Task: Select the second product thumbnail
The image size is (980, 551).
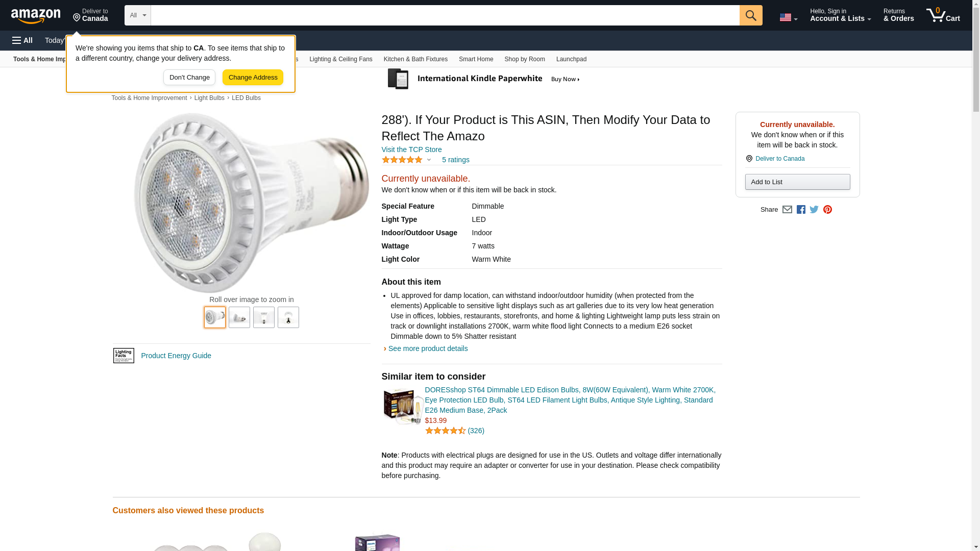Action: pyautogui.click(x=239, y=317)
